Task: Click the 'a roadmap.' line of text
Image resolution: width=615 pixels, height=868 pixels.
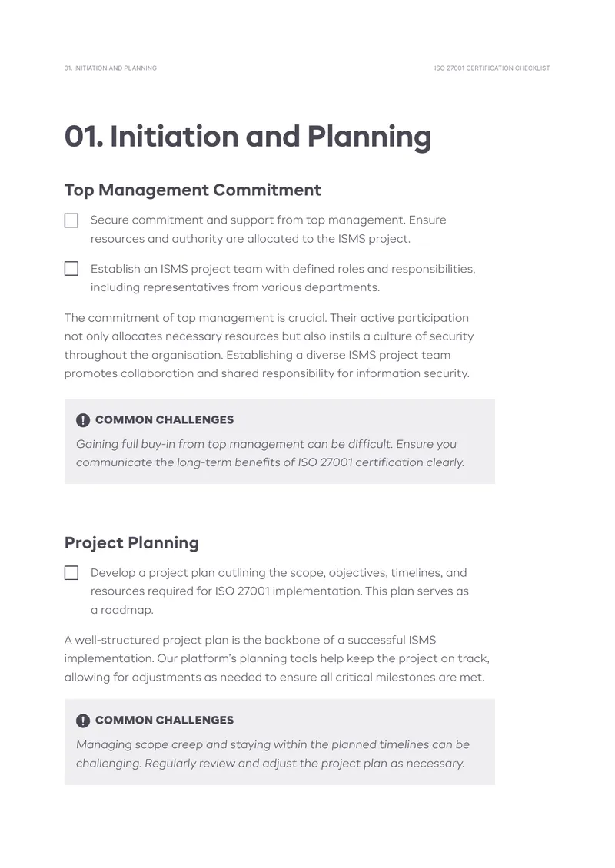Action: click(x=122, y=610)
